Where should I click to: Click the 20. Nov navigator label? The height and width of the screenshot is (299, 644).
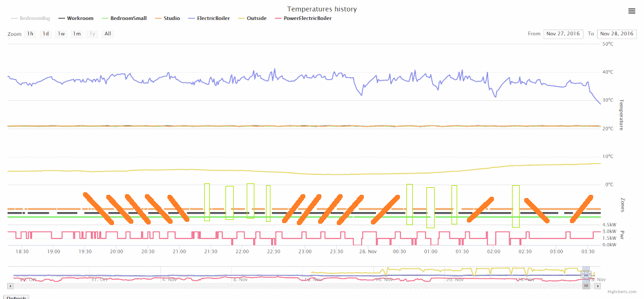pyautogui.click(x=455, y=280)
